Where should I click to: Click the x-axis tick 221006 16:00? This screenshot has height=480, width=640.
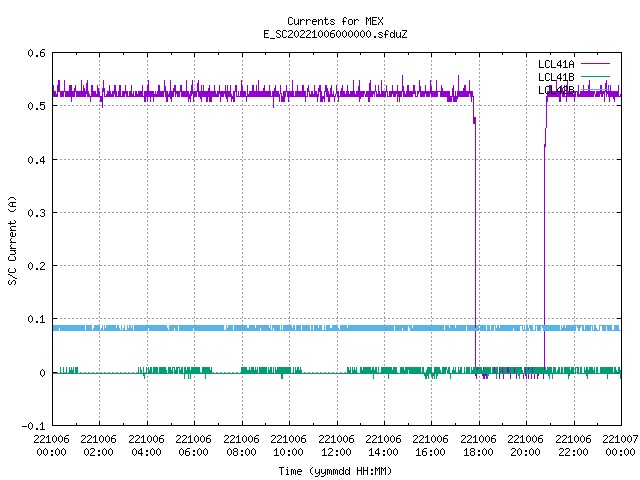pyautogui.click(x=431, y=445)
